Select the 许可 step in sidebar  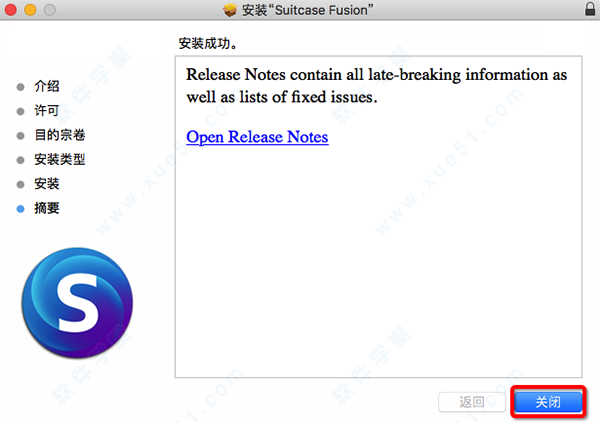47,111
